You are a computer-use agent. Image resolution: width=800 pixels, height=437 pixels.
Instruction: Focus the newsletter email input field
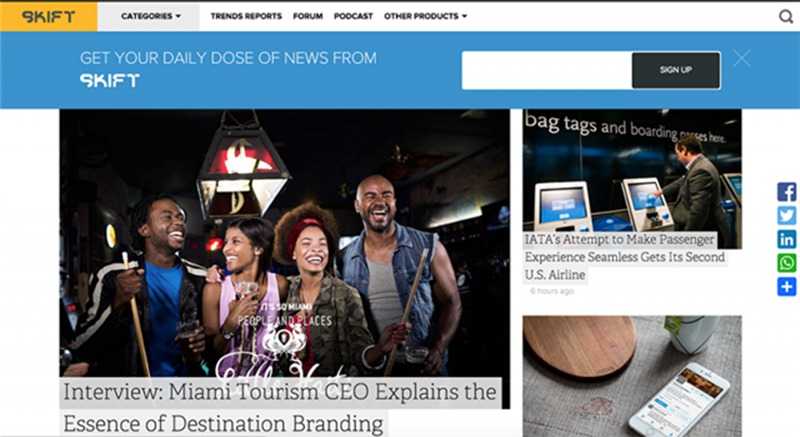tap(547, 70)
